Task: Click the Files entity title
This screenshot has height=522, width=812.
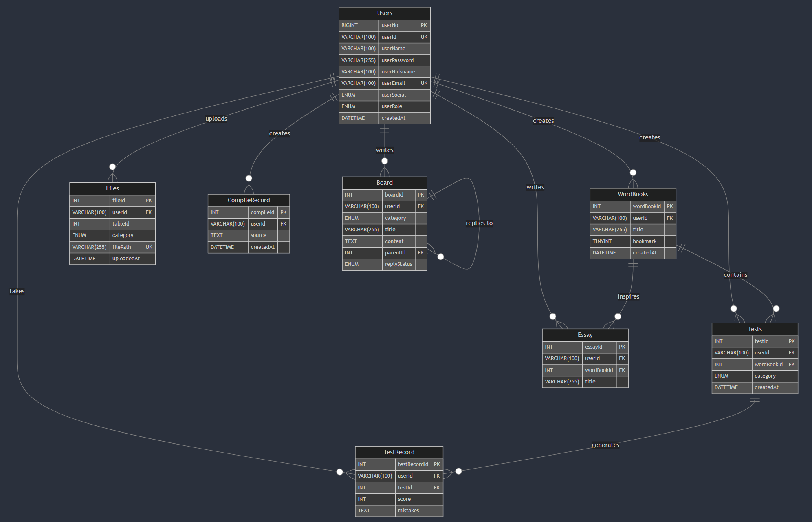Action: click(x=112, y=188)
